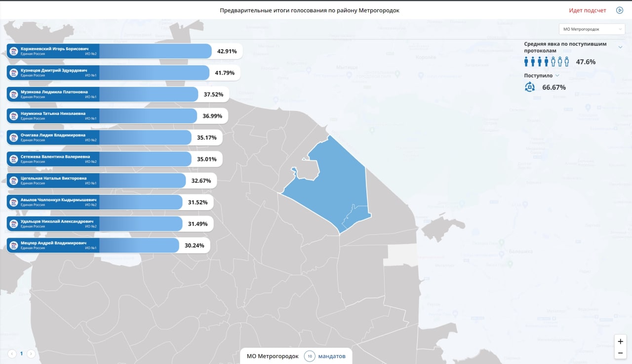Viewport: 632px width, 364px height.
Task: Click the Идет подсчет status link
Action: [x=588, y=10]
